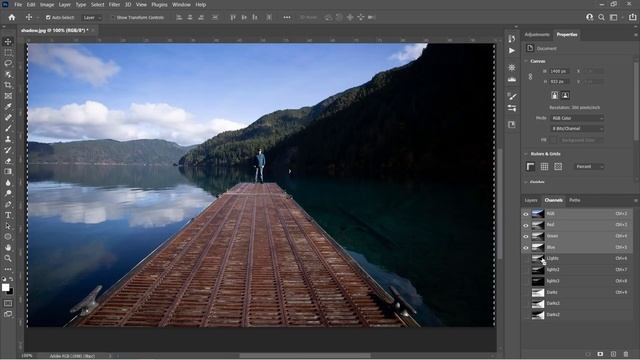
Task: Hide the RGB channel eye
Action: coord(526,214)
